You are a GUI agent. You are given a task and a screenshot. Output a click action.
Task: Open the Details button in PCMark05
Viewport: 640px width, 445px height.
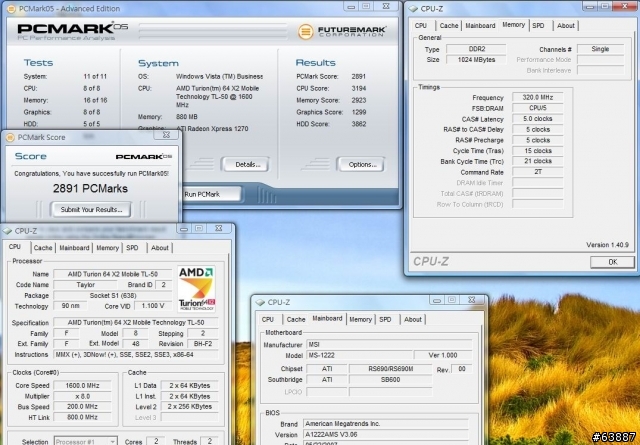click(x=245, y=165)
